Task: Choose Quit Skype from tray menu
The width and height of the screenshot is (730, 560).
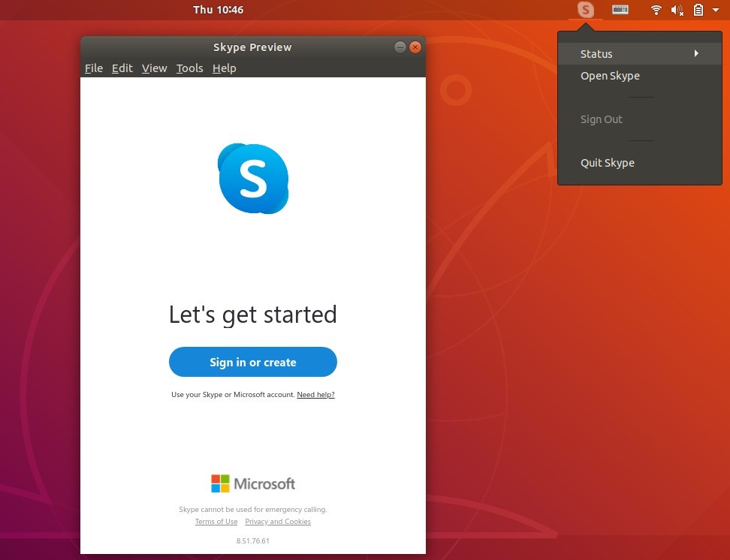Action: click(640, 162)
